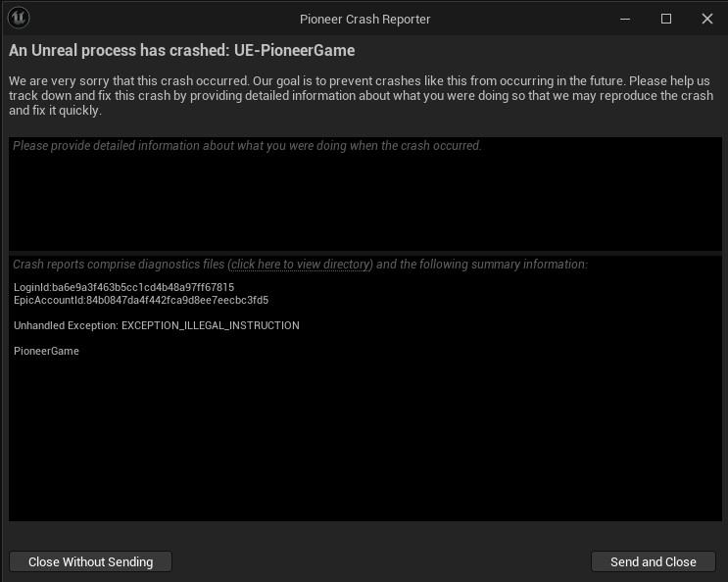The image size is (728, 582).
Task: Select the LoginId line in the summary
Action: coord(123,287)
